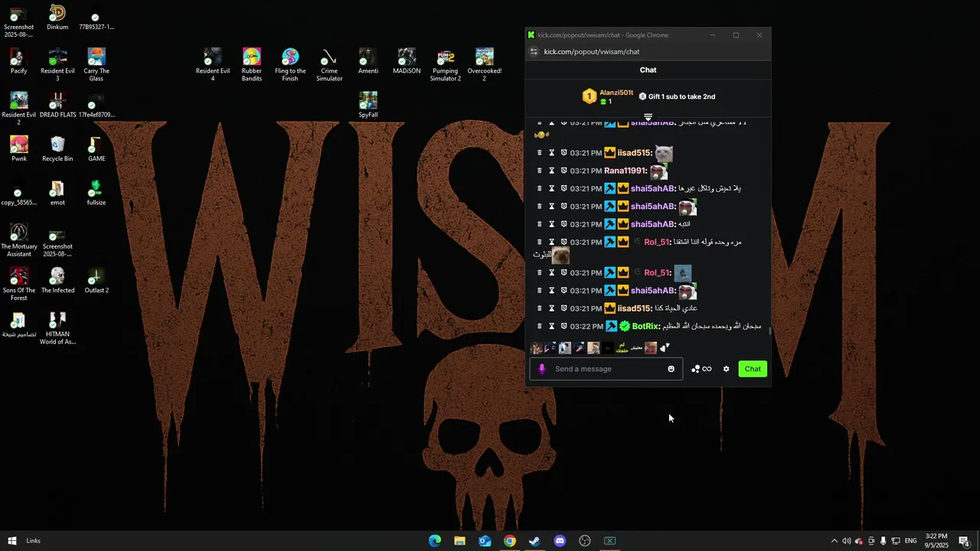This screenshot has width=980, height=551.
Task: Select the Overcooked! 2 desktop icon
Action: [484, 65]
